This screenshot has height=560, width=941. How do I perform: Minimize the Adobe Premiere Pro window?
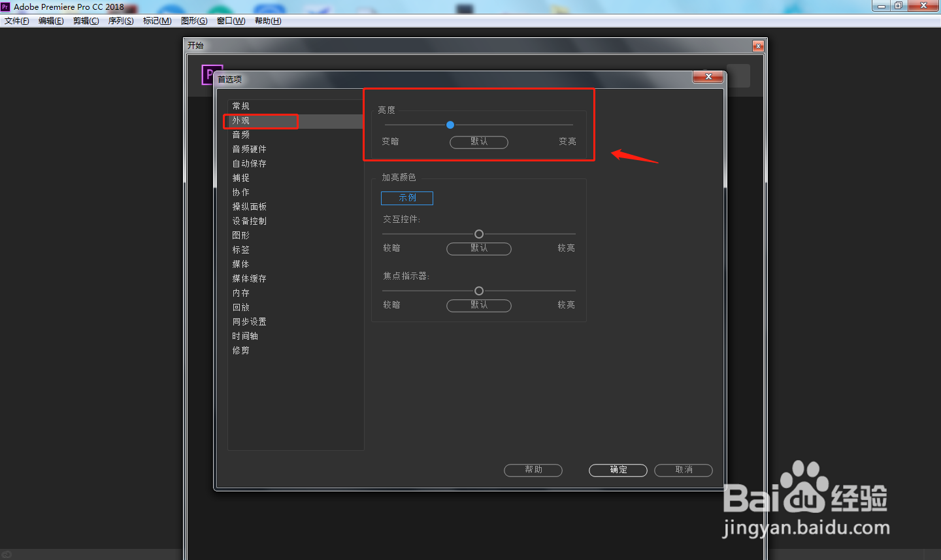(882, 6)
